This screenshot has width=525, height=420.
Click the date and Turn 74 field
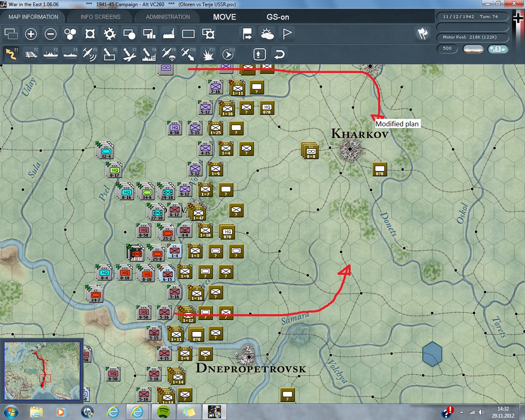[472, 17]
